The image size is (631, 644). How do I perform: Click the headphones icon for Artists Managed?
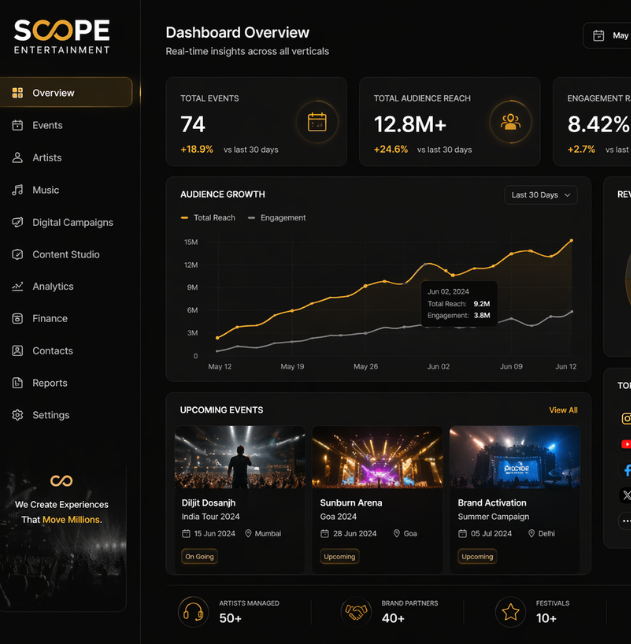coord(193,612)
